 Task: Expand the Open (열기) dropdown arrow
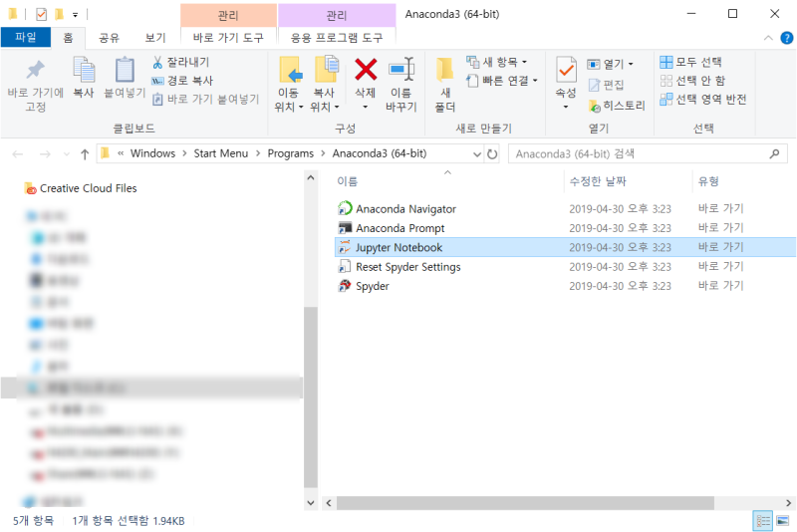tap(631, 64)
